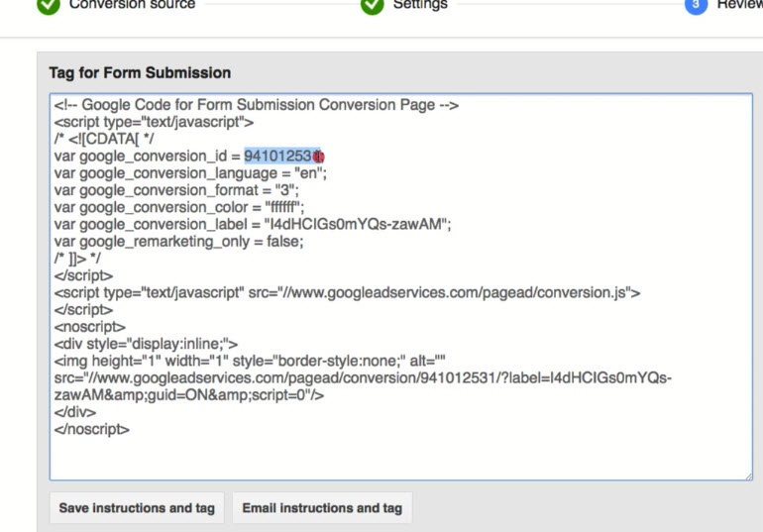The image size is (763, 532).
Task: Go to the Conversion source step
Action: pyautogui.click(x=132, y=5)
